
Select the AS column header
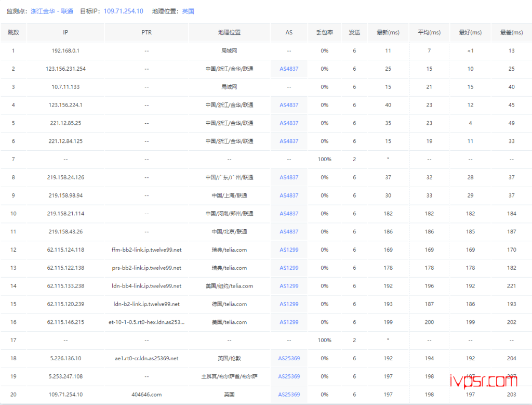click(289, 33)
